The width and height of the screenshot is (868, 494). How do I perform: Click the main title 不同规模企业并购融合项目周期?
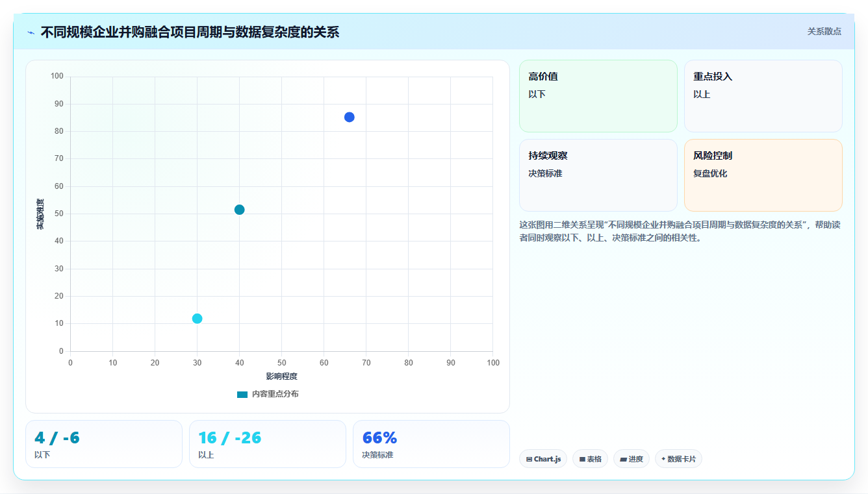(190, 32)
